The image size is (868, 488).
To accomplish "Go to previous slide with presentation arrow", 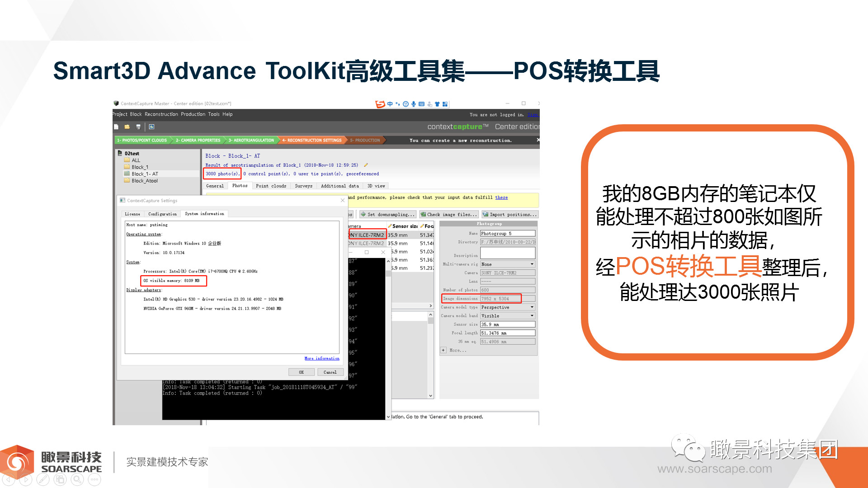I will click(8, 479).
